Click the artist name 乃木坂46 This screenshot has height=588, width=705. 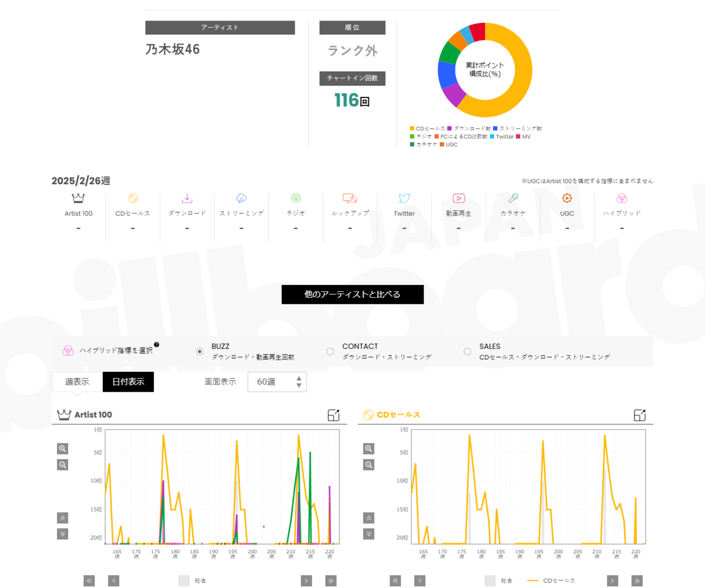pos(173,49)
